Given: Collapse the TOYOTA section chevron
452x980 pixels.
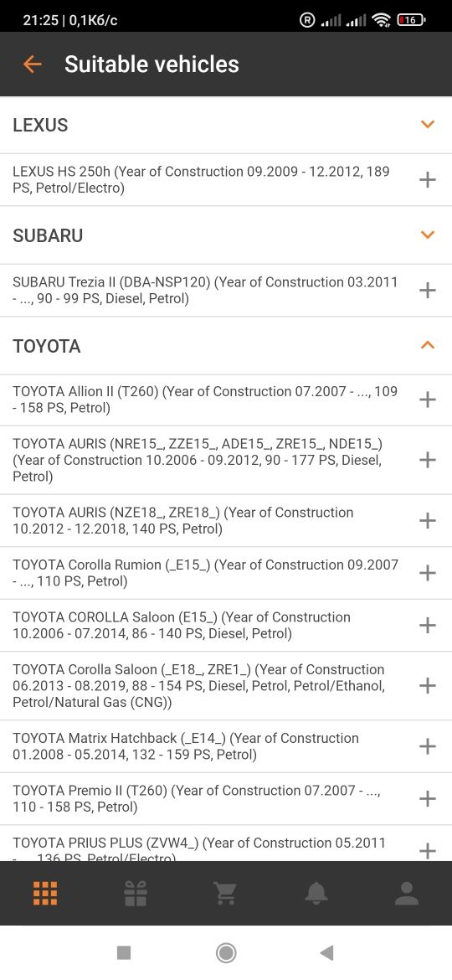Looking at the screenshot, I should pos(428,344).
